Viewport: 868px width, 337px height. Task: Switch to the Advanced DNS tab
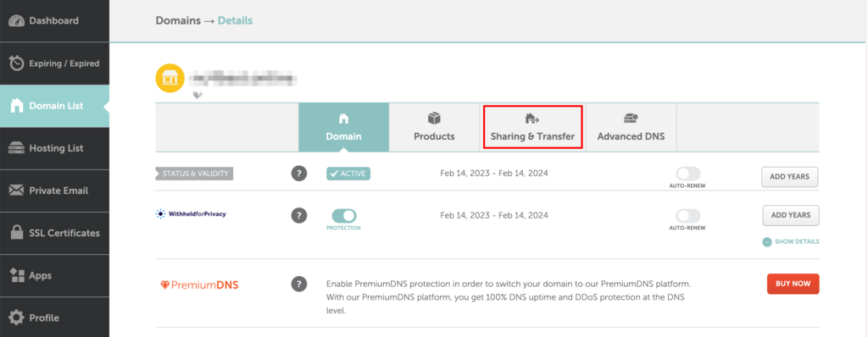[x=631, y=127]
